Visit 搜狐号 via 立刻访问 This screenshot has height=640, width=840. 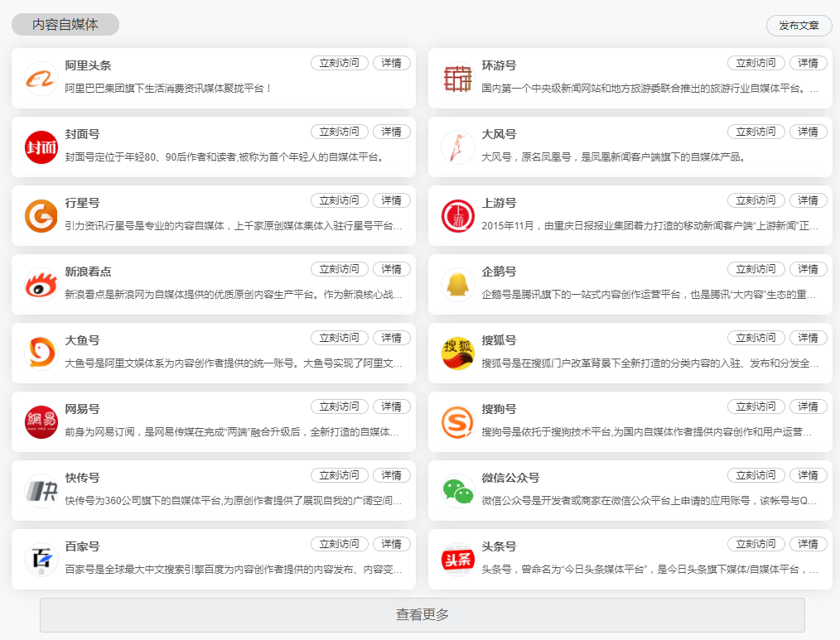tap(756, 338)
